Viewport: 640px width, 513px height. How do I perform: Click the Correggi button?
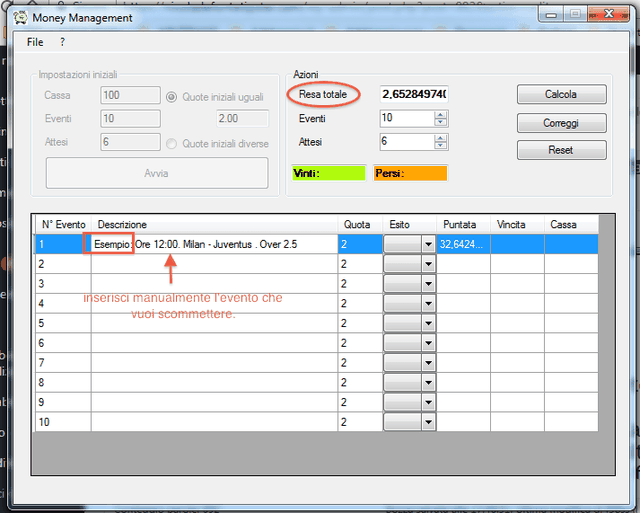click(562, 123)
